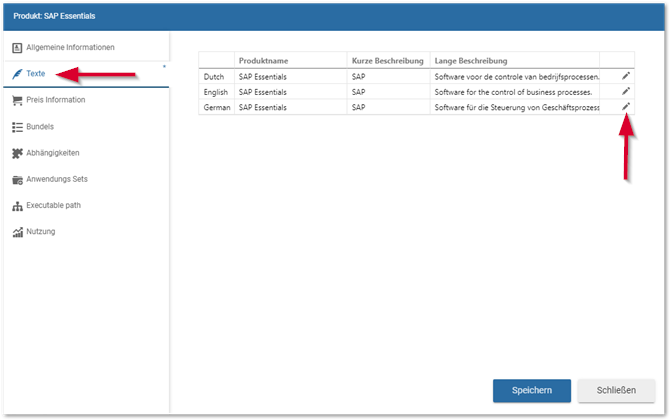Click the Allgemeine Informationen icon
The width and height of the screenshot is (670, 420).
[17, 48]
